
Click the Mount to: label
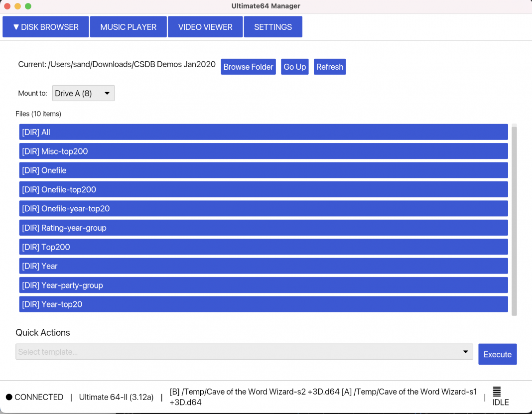click(x=32, y=93)
